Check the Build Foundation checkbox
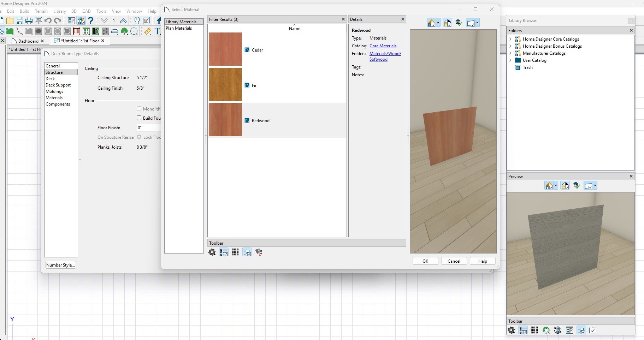 click(139, 118)
